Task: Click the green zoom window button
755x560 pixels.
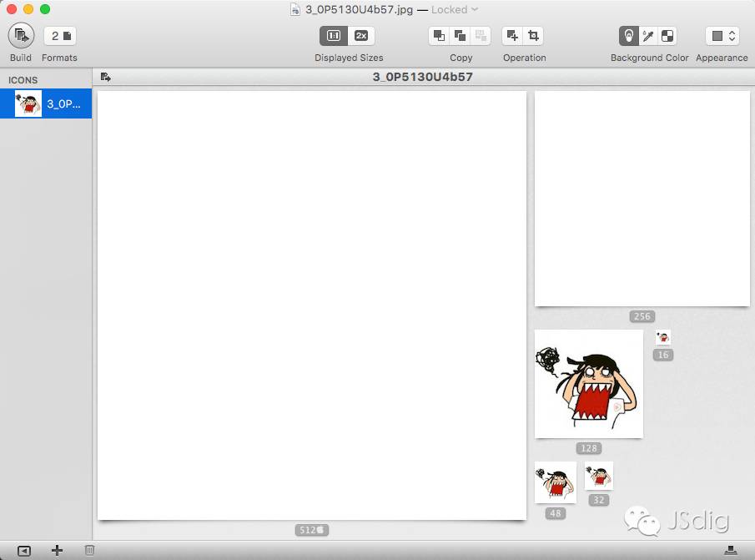Action: 45,9
